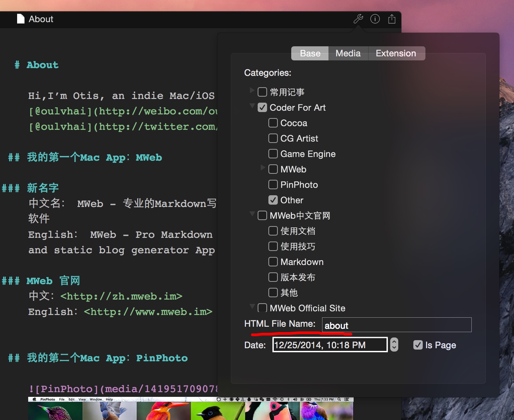Screen dimensions: 514x420
Task: Expand the 常用记事 category triangle
Action: point(252,90)
